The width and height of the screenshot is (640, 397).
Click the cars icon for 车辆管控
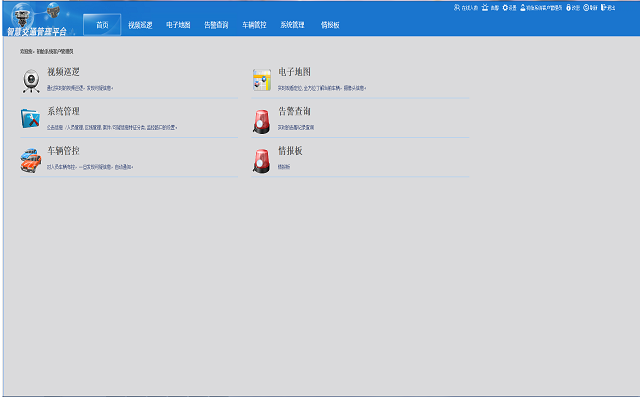31,160
